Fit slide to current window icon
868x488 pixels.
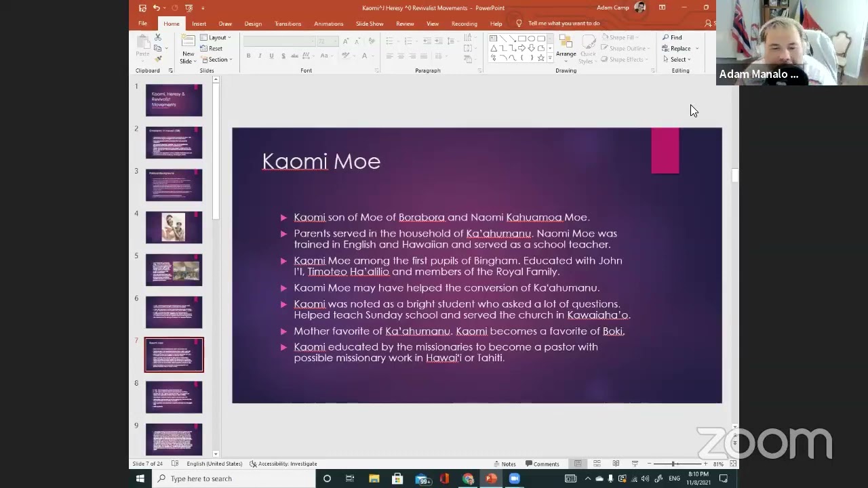tap(733, 464)
